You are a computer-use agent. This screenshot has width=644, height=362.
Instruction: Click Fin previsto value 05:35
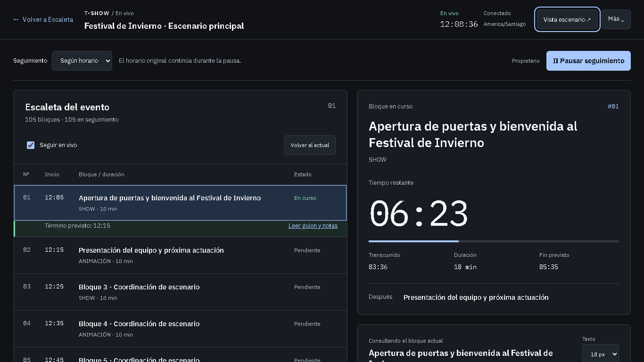click(x=549, y=267)
